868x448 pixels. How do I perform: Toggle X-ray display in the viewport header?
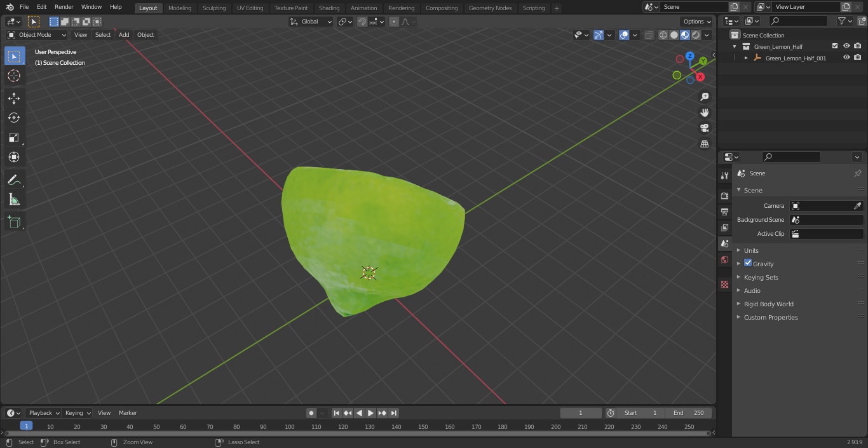pos(649,35)
